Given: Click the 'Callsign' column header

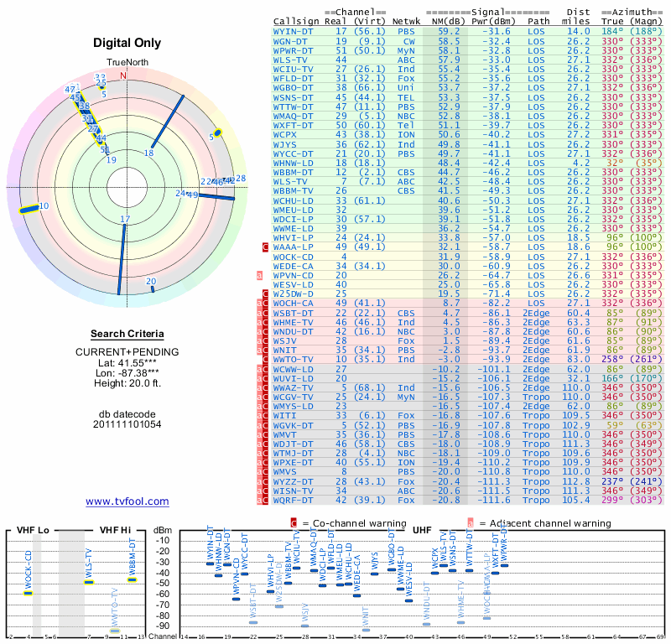Looking at the screenshot, I should [296, 22].
